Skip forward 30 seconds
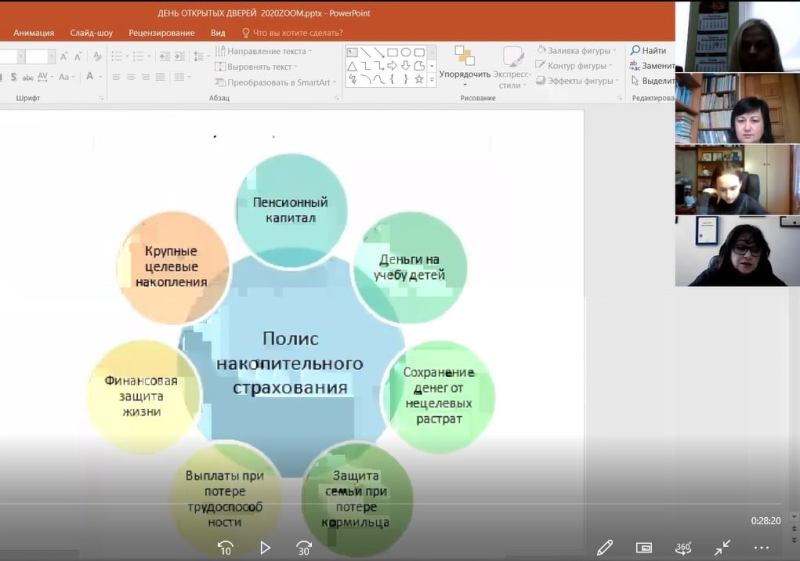The image size is (800, 561). [x=304, y=547]
